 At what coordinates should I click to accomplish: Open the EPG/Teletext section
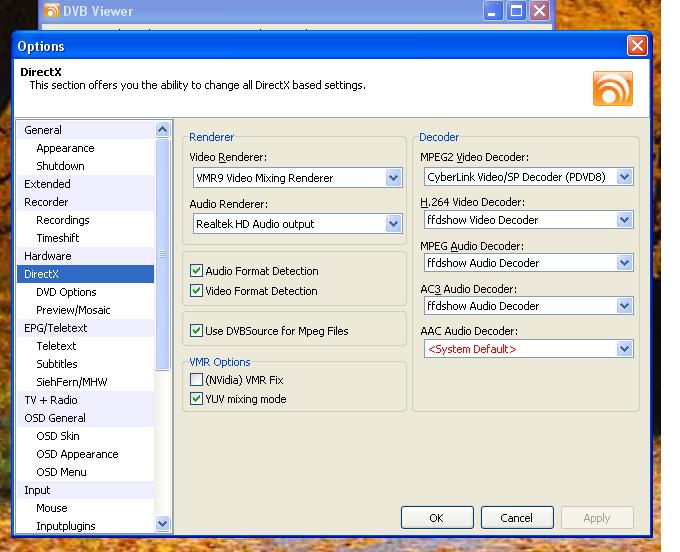pos(85,328)
